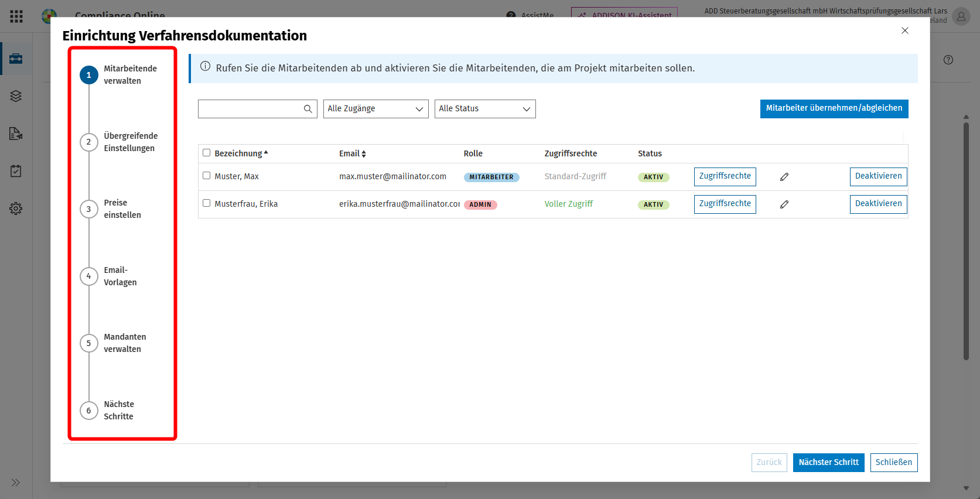This screenshot has width=980, height=499.
Task: Click the help question mark icon
Action: click(x=948, y=60)
